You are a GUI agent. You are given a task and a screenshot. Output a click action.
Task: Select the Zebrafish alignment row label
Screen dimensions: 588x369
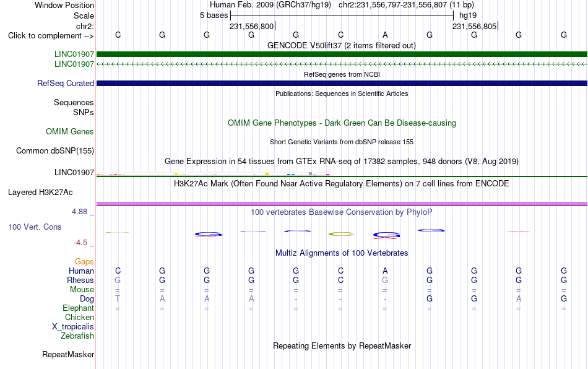(77, 336)
